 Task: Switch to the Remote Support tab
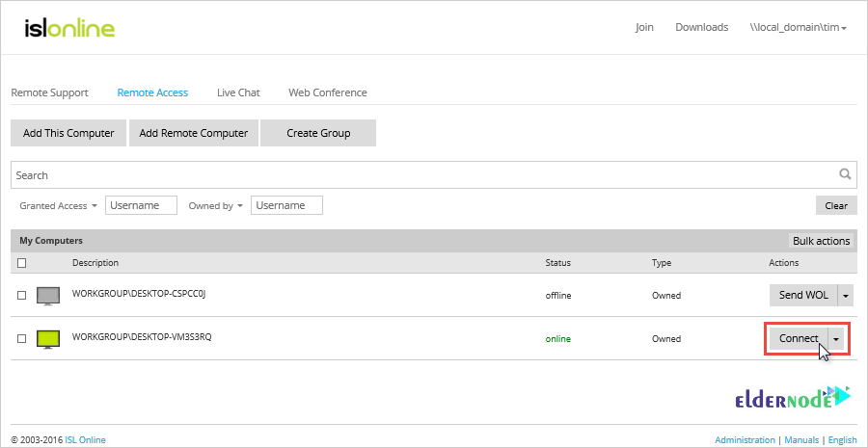[x=49, y=92]
